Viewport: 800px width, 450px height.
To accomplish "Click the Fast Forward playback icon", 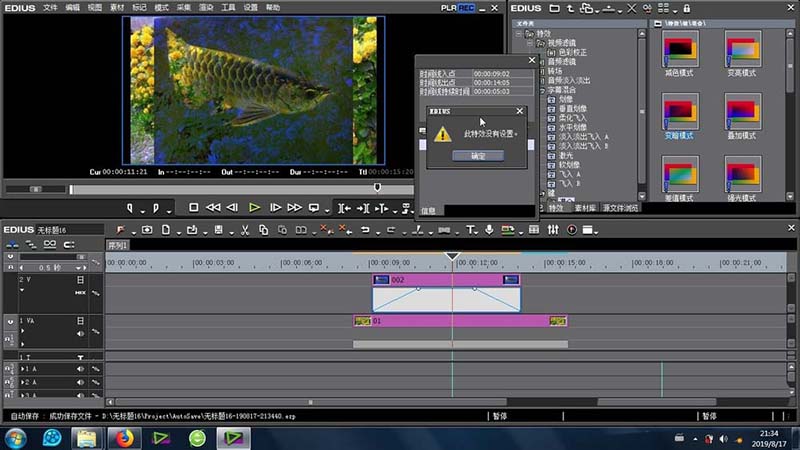I will pos(294,208).
